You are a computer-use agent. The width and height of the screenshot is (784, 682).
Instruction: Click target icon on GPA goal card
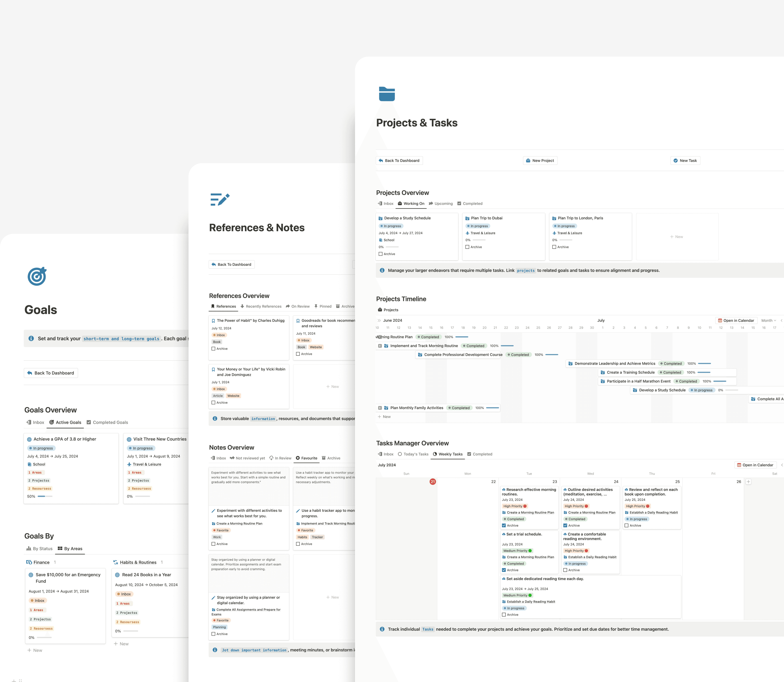29,439
